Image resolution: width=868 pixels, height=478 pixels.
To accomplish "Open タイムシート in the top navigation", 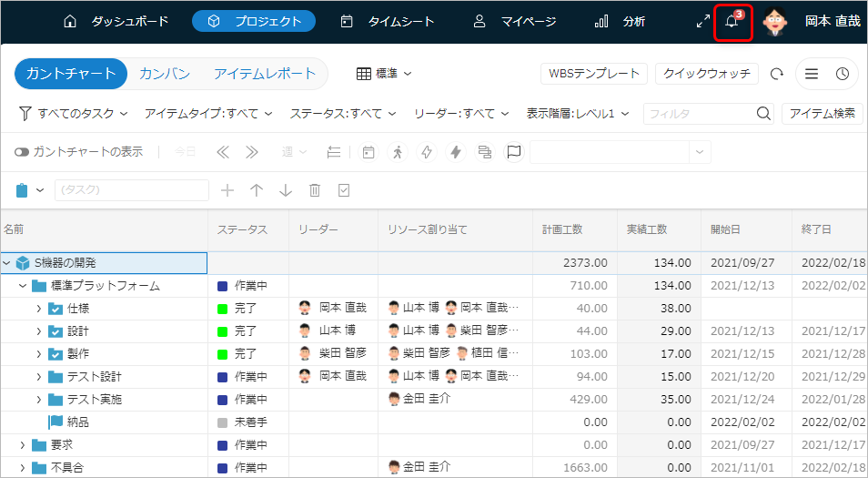I will [x=388, y=22].
